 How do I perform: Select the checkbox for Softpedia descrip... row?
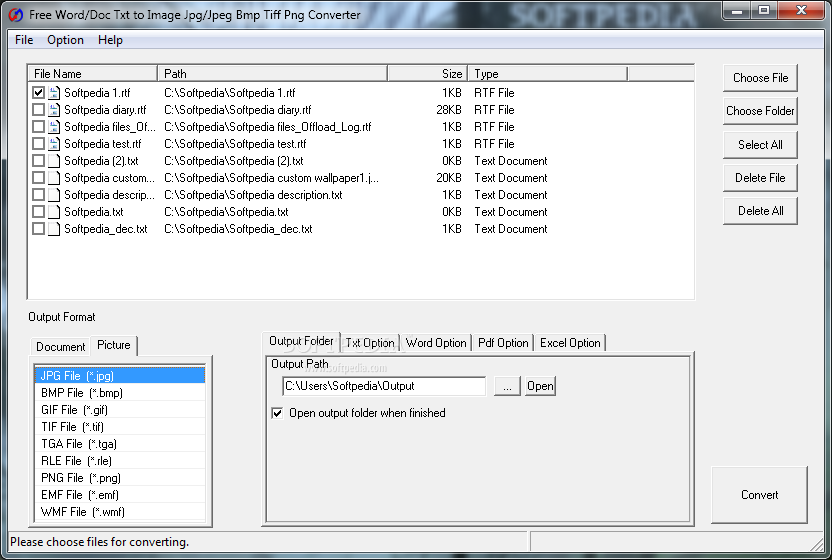point(38,195)
